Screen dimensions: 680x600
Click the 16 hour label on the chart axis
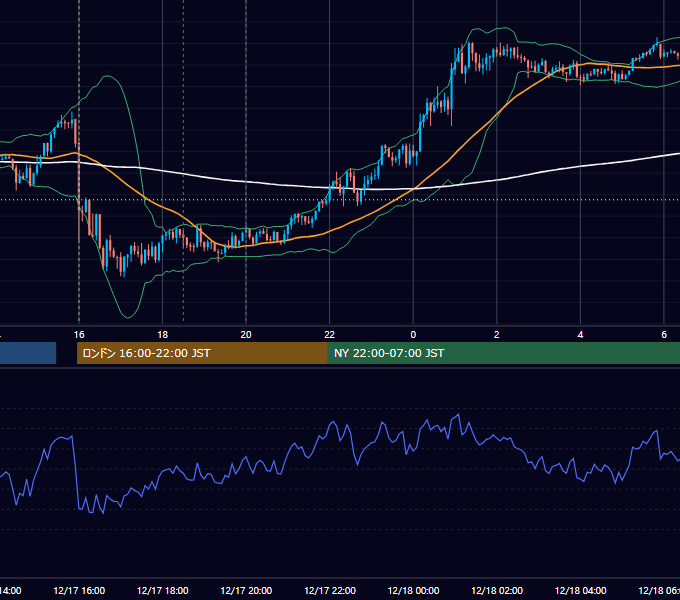[x=79, y=335]
